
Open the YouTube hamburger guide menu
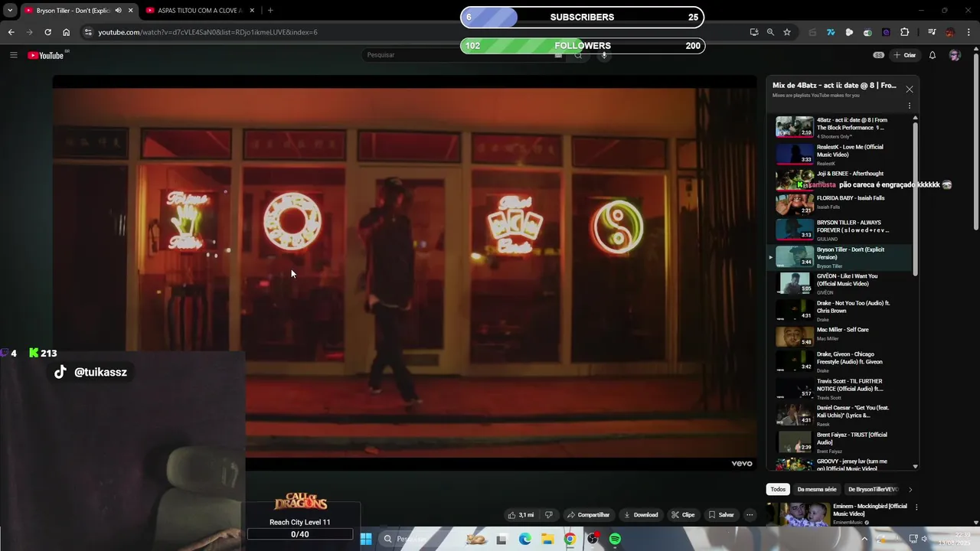(x=13, y=55)
